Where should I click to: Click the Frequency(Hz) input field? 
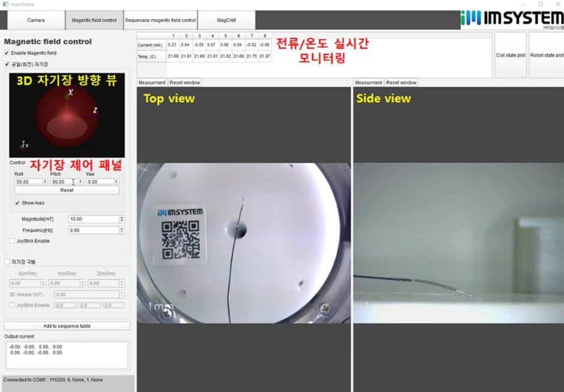click(94, 230)
